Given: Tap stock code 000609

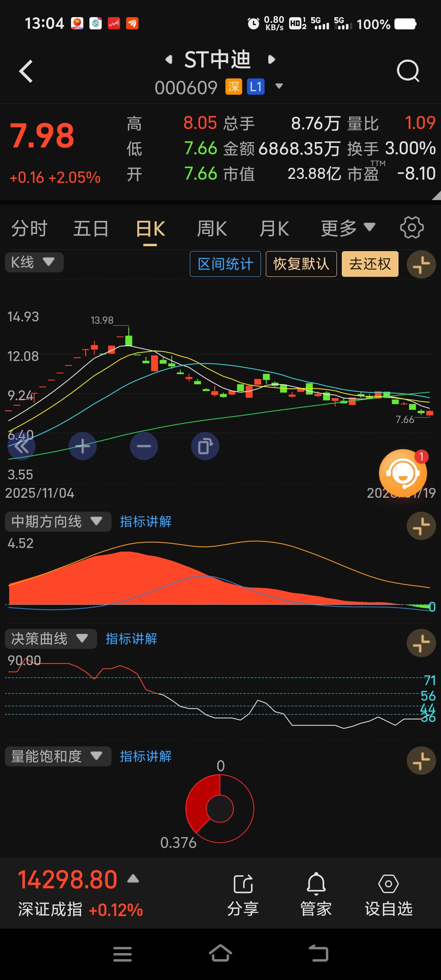Looking at the screenshot, I should (x=186, y=87).
